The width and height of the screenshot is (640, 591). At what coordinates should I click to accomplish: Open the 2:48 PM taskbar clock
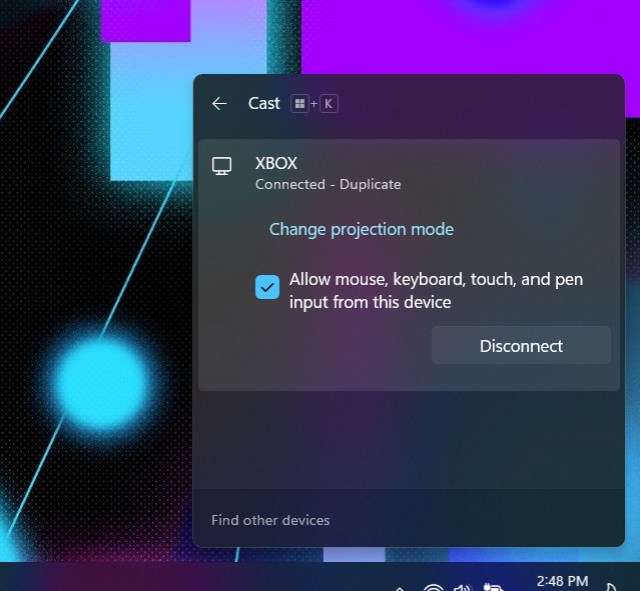(562, 581)
